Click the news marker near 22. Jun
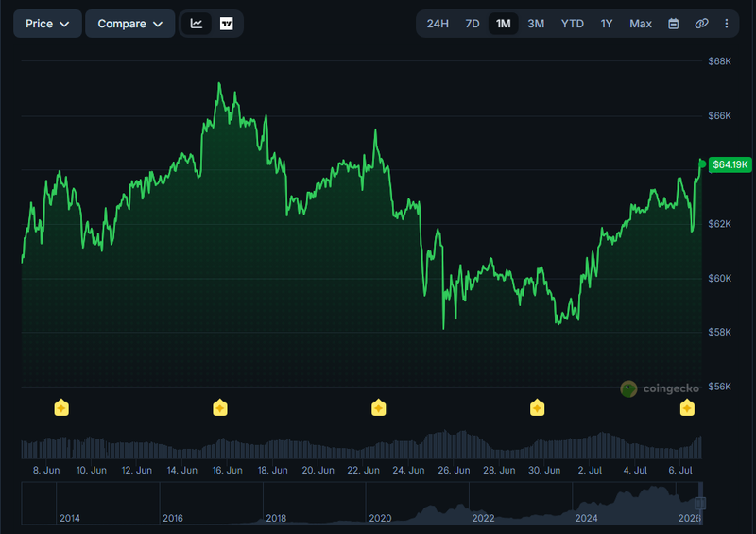This screenshot has height=534, width=756. coord(379,408)
